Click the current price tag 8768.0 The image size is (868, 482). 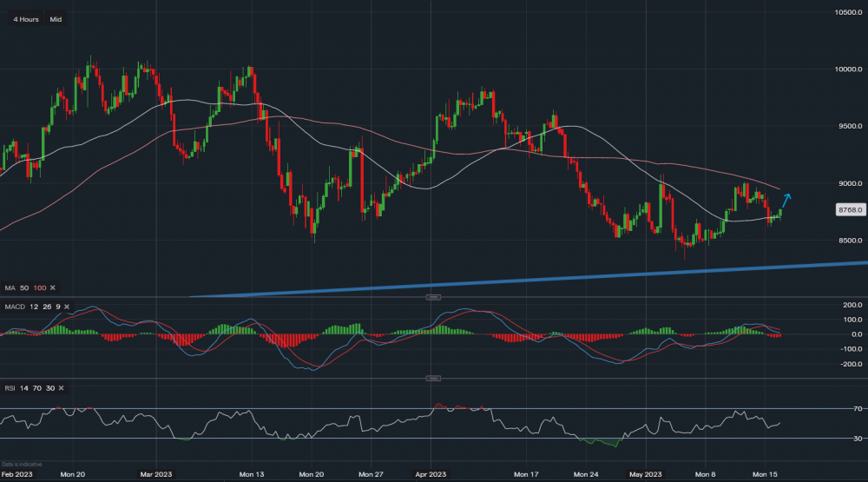(x=849, y=210)
